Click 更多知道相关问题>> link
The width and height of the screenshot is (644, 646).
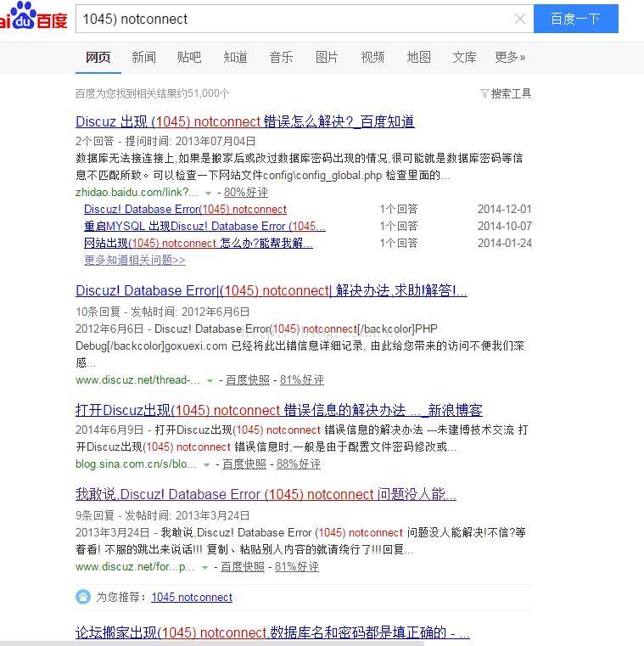135,260
